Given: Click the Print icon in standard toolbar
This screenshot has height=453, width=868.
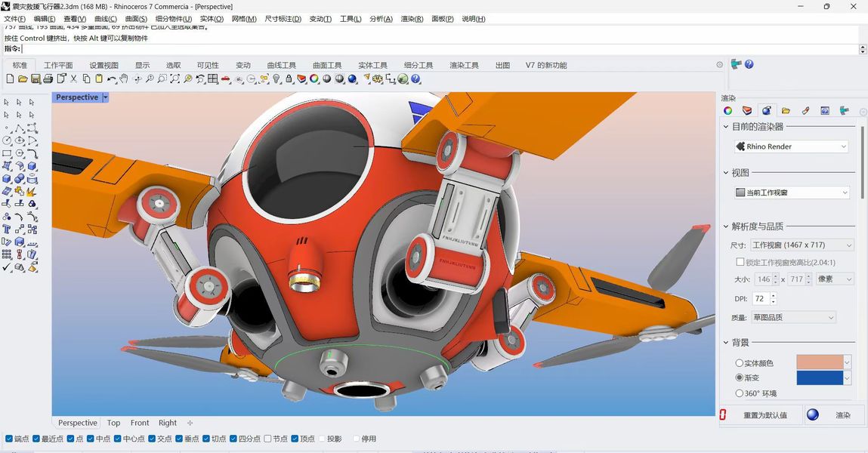Looking at the screenshot, I should (x=48, y=79).
